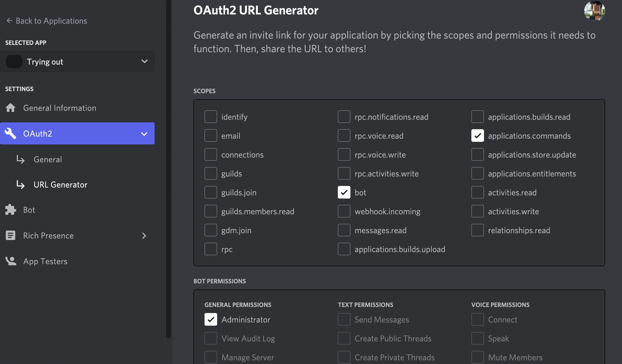The width and height of the screenshot is (622, 364).
Task: Enable the connections scope
Action: pyautogui.click(x=211, y=154)
